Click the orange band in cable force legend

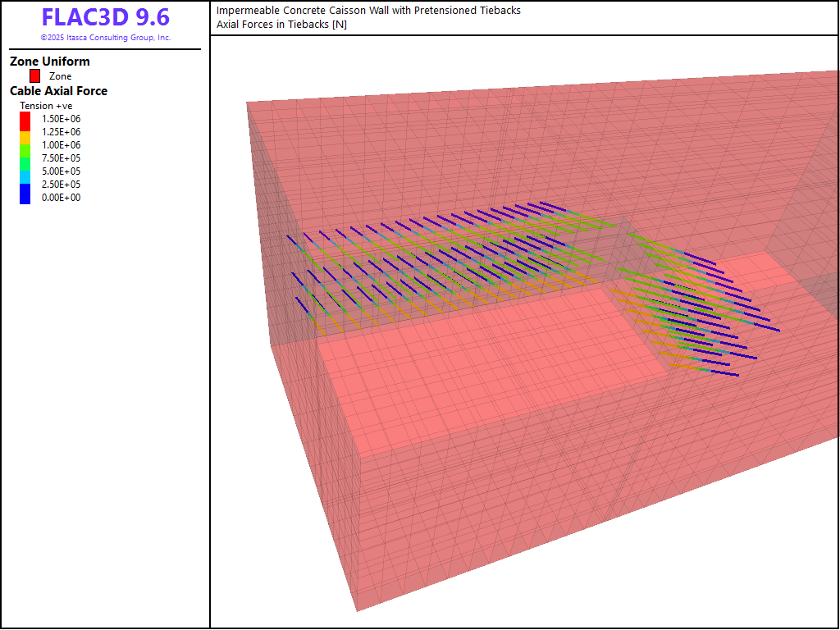tap(25, 137)
